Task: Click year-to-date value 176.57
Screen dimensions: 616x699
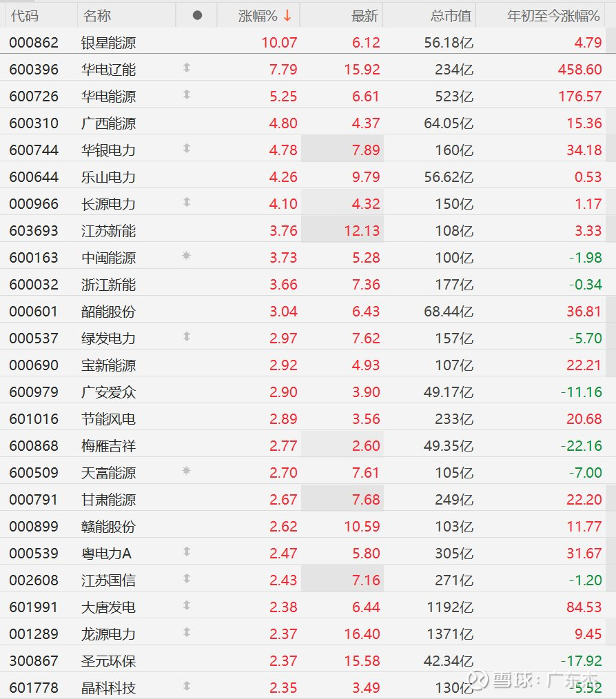Action: [x=580, y=97]
